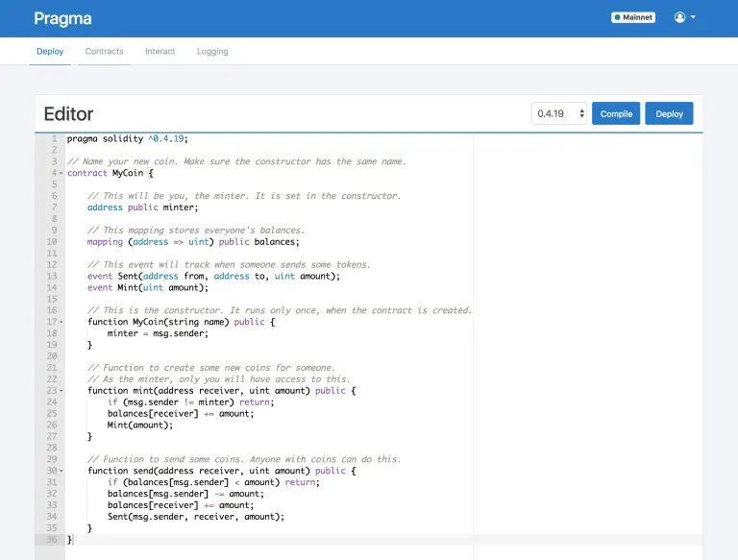Switch to the Logging tab
The width and height of the screenshot is (738, 560).
click(212, 51)
